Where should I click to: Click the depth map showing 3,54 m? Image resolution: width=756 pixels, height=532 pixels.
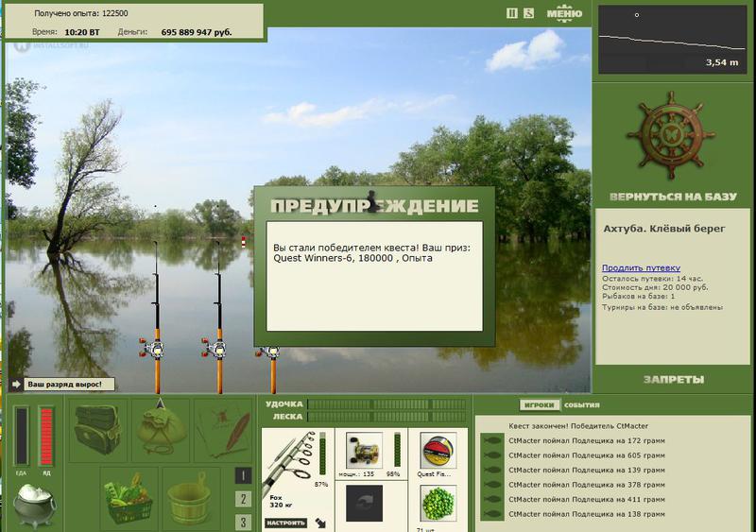point(672,40)
